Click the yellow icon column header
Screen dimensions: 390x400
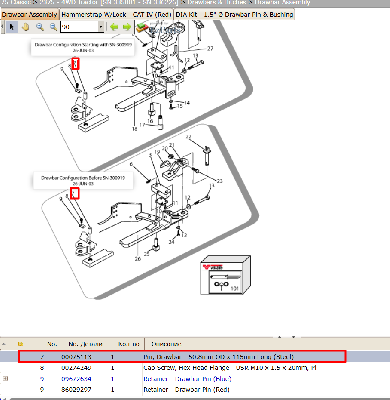pos(20,344)
